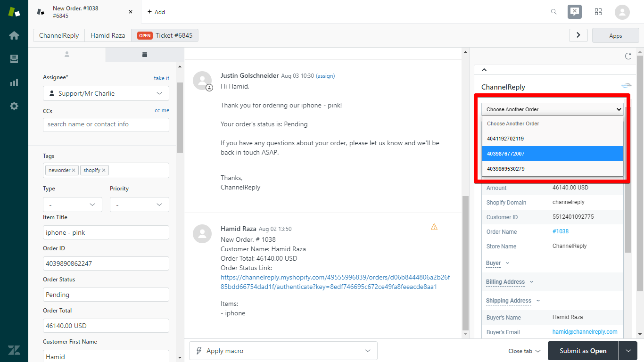
Task: Click the warning triangle on Hamid's message
Action: tap(434, 227)
